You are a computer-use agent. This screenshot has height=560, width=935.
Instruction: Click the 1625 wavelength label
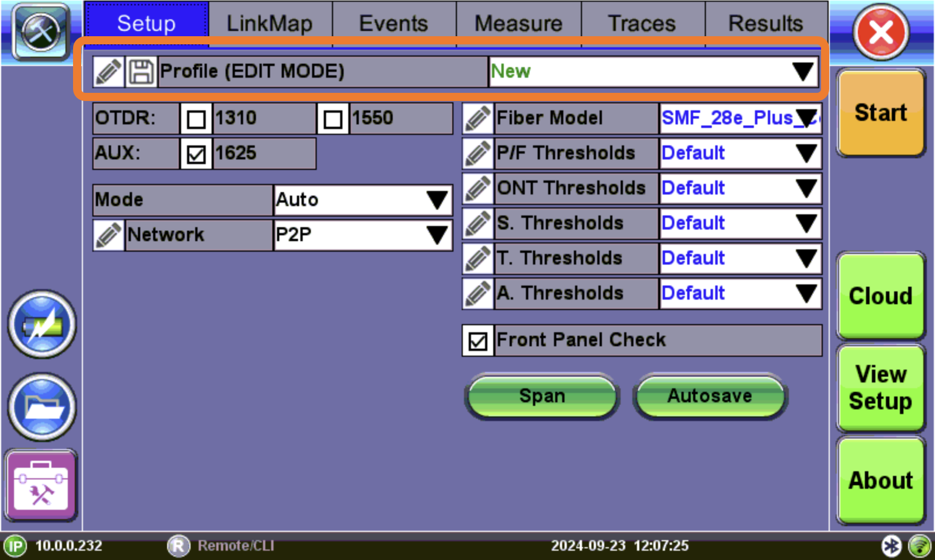pyautogui.click(x=264, y=154)
